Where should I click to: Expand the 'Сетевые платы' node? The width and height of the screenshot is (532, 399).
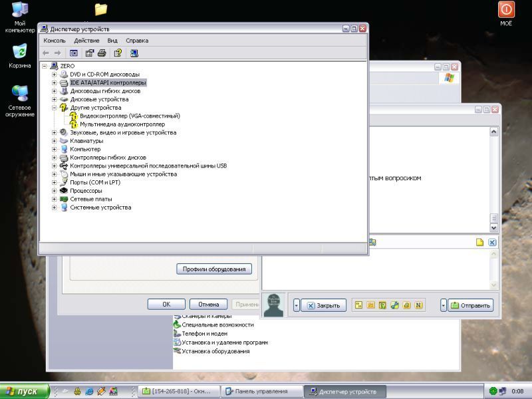point(55,199)
